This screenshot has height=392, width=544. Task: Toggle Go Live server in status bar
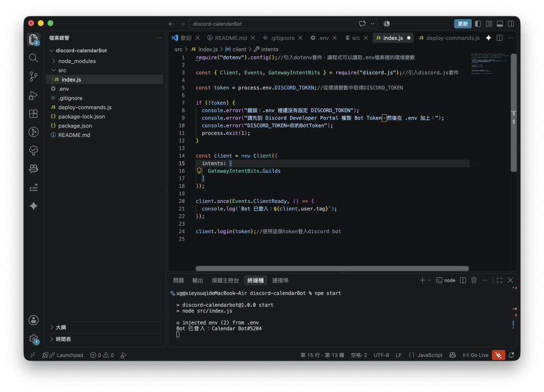[x=475, y=355]
